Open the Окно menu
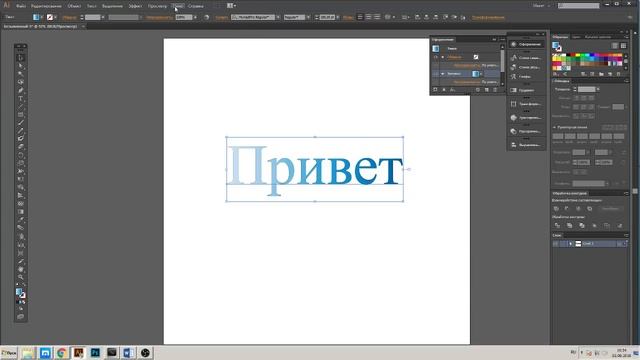640x360 pixels. point(178,6)
